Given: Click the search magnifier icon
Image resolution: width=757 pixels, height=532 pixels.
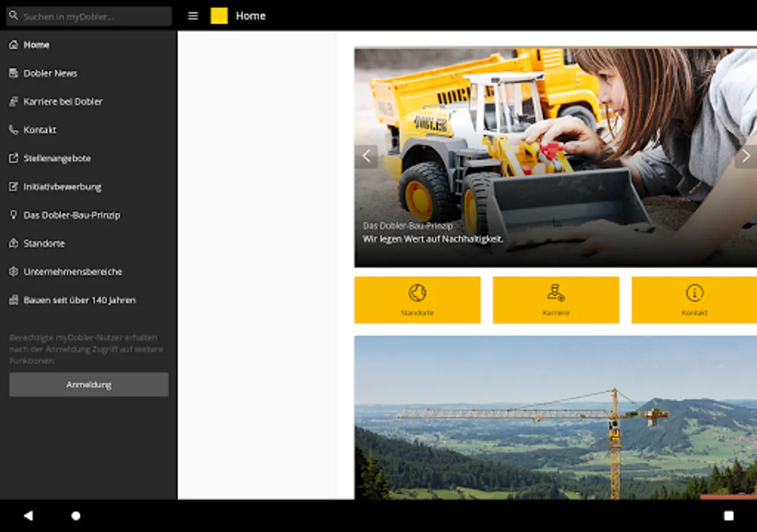Looking at the screenshot, I should (x=14, y=16).
